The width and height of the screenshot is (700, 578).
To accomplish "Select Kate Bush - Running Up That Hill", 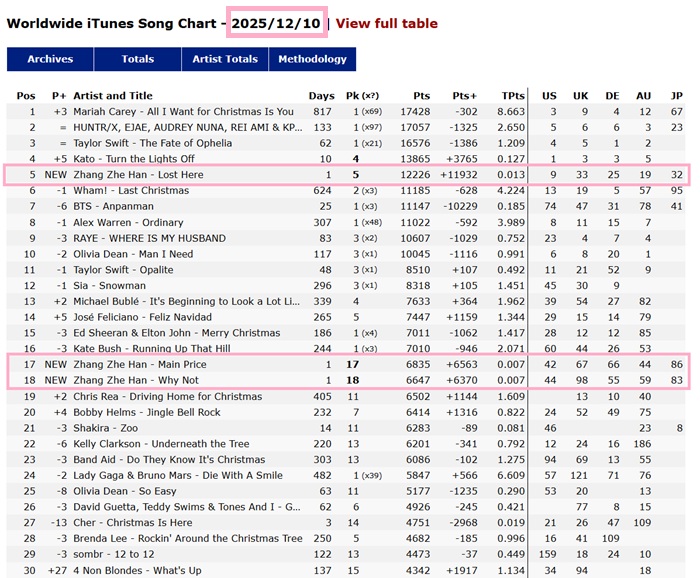I will point(151,349).
